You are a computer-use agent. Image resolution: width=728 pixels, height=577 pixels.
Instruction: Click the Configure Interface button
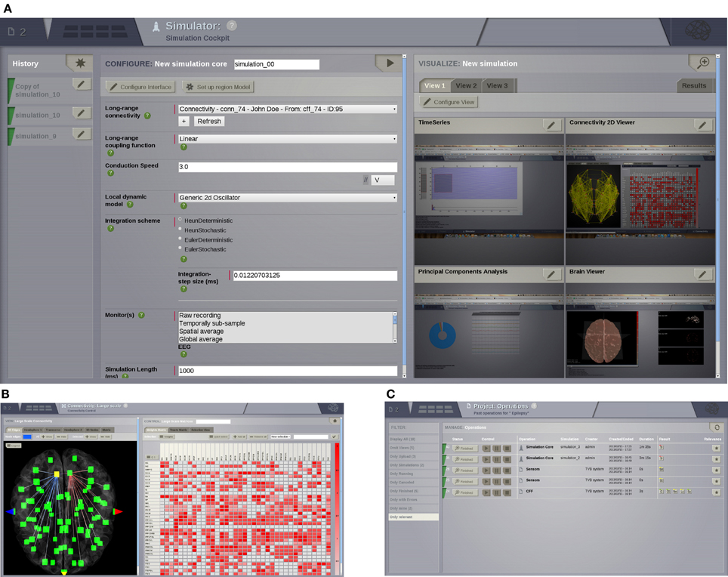[141, 87]
